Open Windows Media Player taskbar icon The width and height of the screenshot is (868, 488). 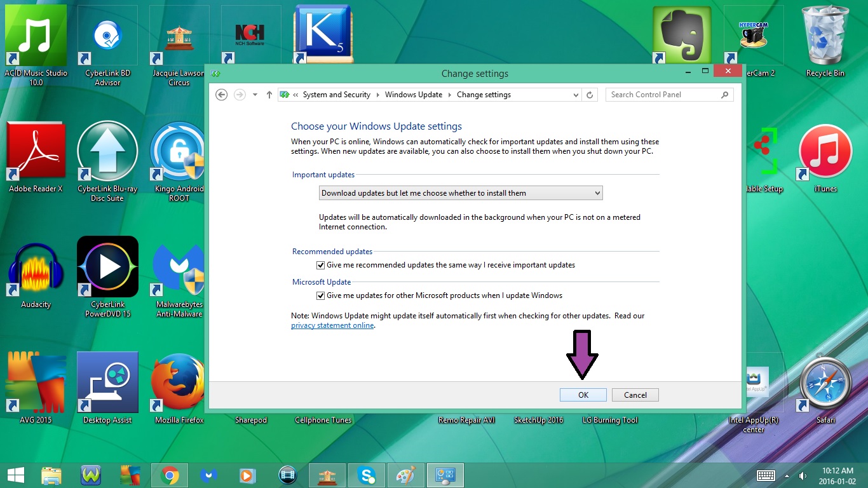tap(248, 475)
